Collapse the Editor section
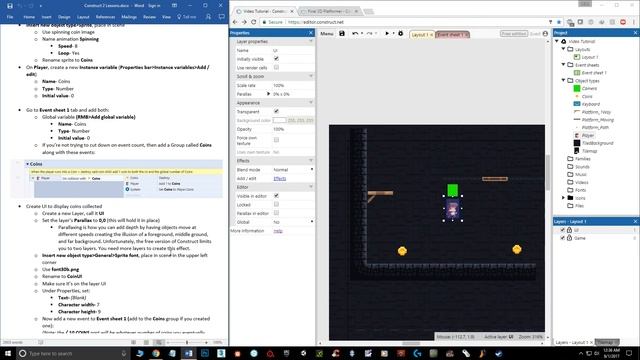This screenshot has height=360, width=640. (311, 187)
